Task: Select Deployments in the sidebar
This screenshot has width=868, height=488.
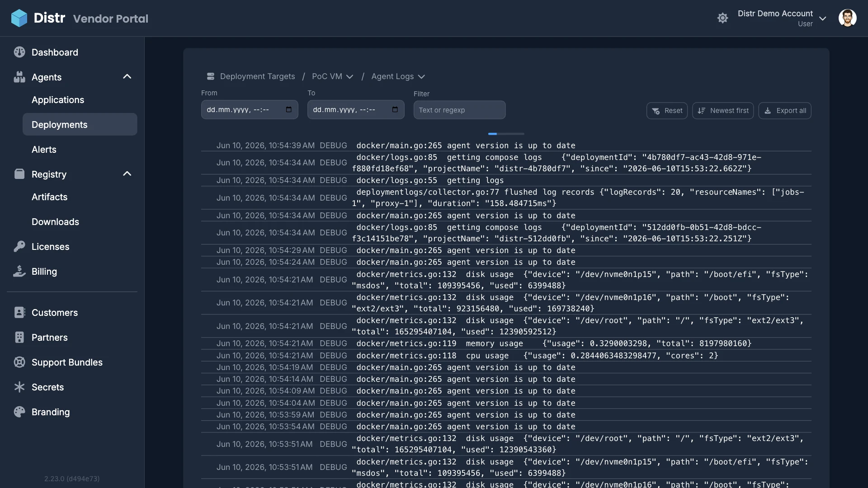Action: (80, 124)
